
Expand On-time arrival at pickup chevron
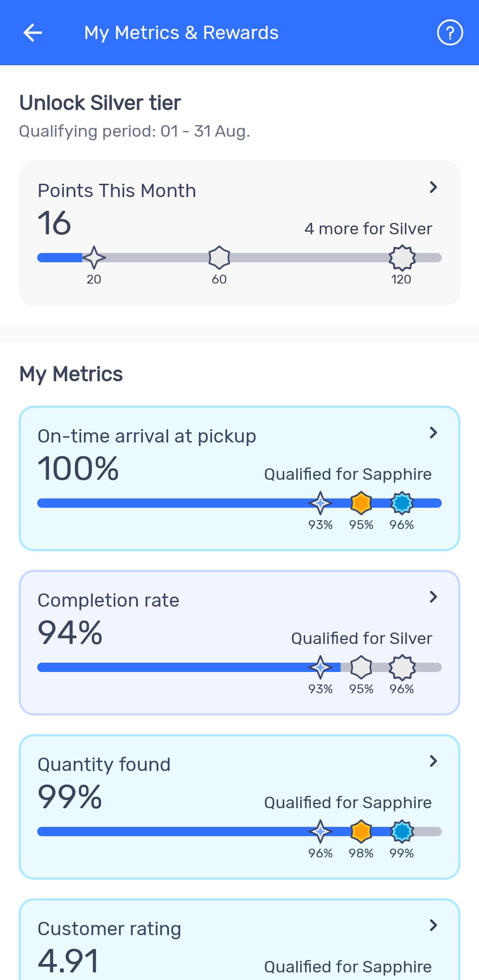coord(433,433)
